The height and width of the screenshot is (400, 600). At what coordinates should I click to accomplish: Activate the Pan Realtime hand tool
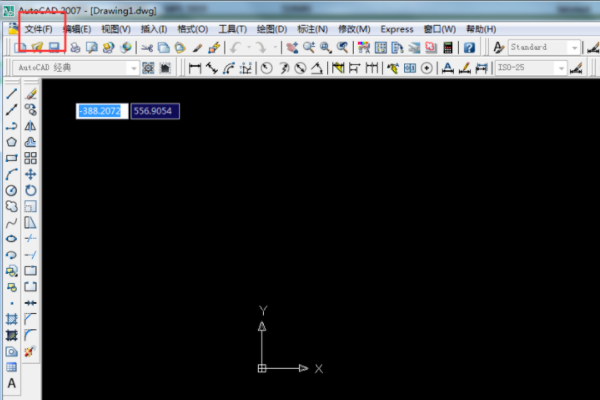coord(292,47)
